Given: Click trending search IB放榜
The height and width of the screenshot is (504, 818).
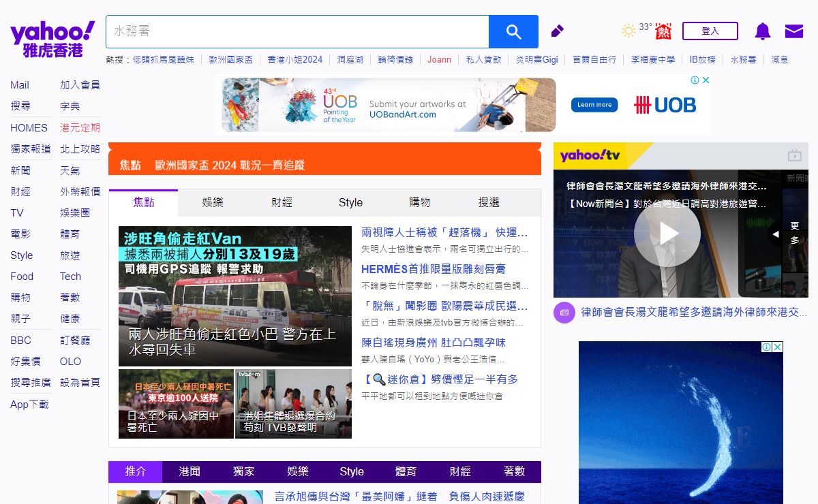Looking at the screenshot, I should [702, 60].
